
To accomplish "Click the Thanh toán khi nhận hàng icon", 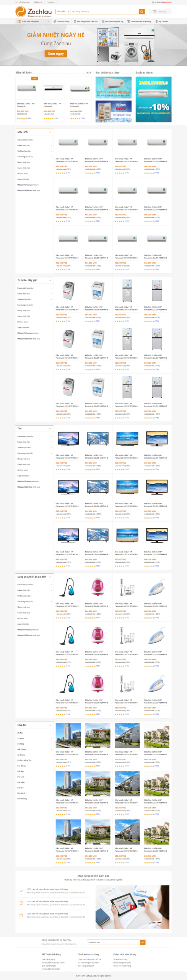I will 128,21.
